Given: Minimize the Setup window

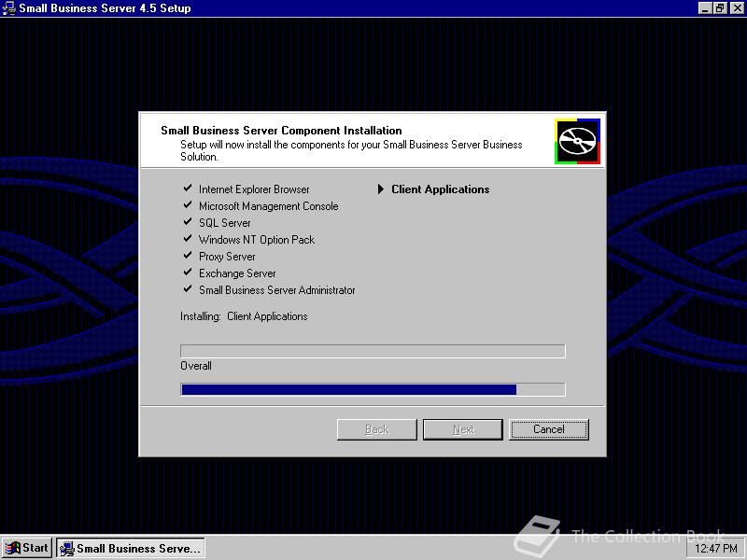Looking at the screenshot, I should click(x=706, y=8).
